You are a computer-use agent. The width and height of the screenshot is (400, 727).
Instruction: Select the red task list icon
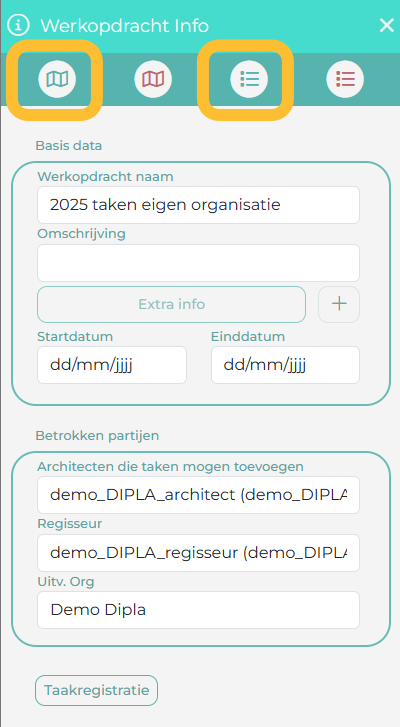pyautogui.click(x=345, y=79)
